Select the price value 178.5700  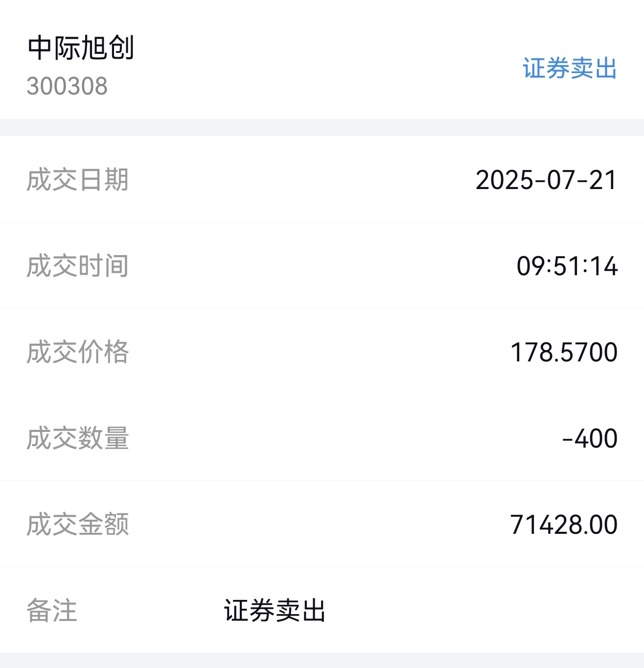tap(564, 352)
